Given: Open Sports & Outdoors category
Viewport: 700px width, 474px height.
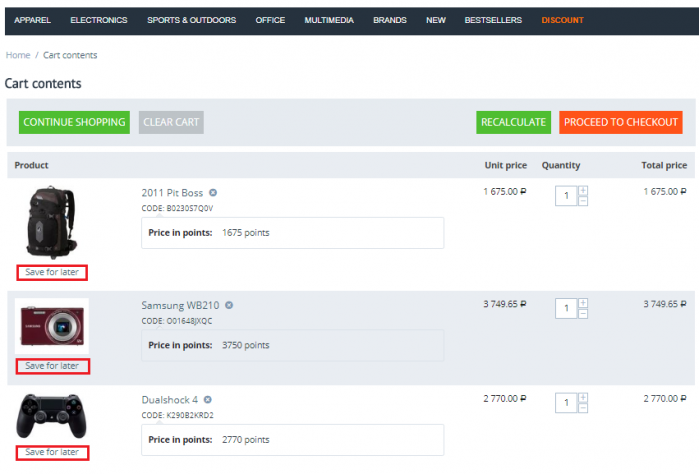Looking at the screenshot, I should click(192, 21).
